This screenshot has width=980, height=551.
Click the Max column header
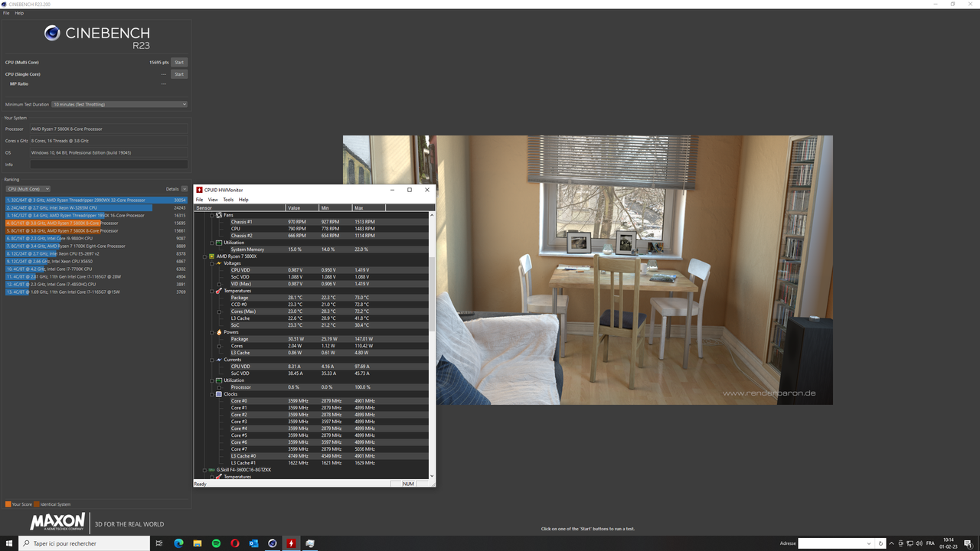[368, 208]
